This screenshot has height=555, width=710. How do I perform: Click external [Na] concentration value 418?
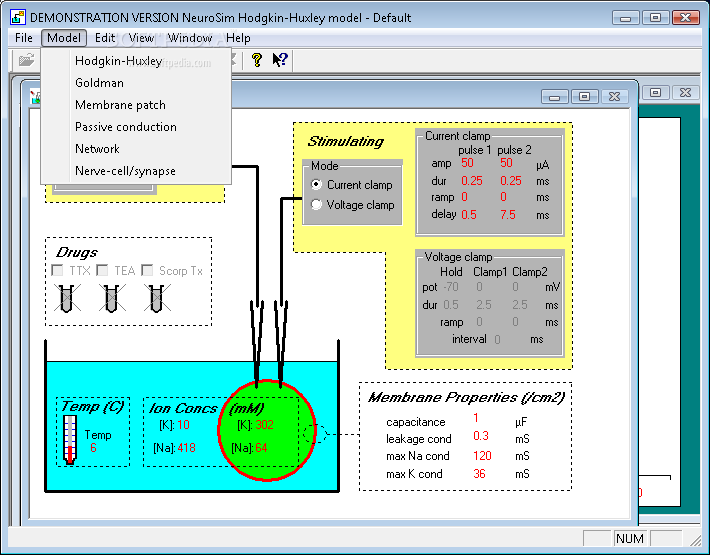coord(186,448)
